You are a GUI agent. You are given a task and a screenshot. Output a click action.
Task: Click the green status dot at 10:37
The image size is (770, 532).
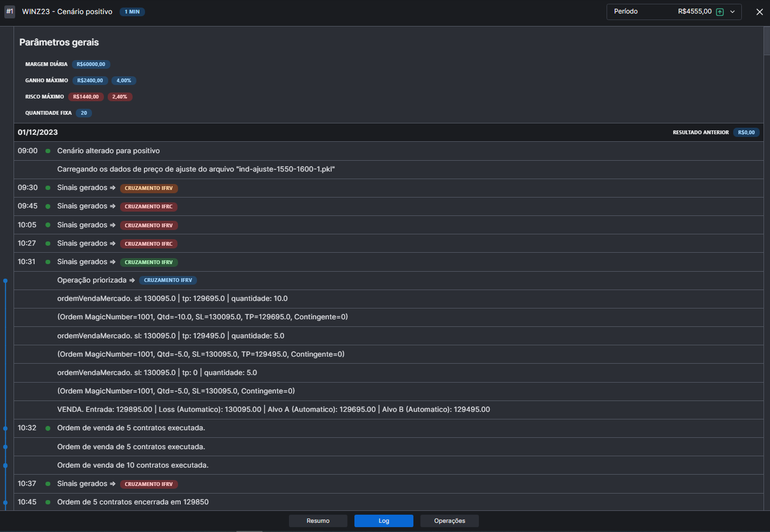[48, 484]
